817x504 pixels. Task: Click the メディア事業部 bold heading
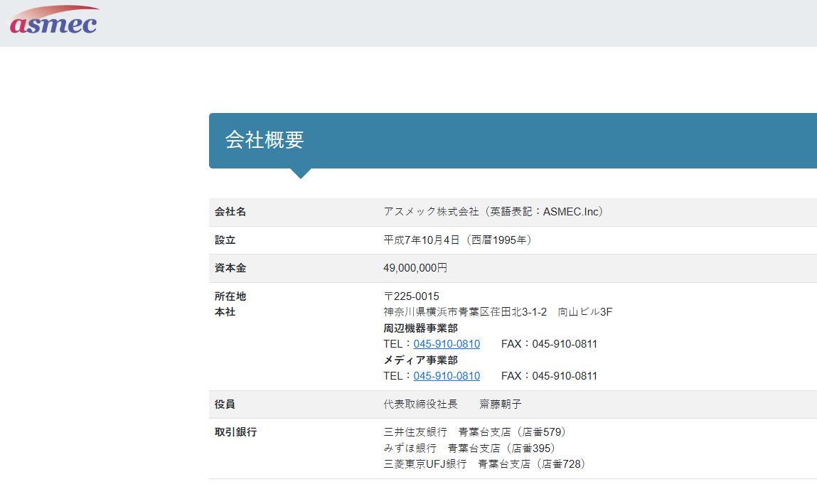click(x=420, y=360)
